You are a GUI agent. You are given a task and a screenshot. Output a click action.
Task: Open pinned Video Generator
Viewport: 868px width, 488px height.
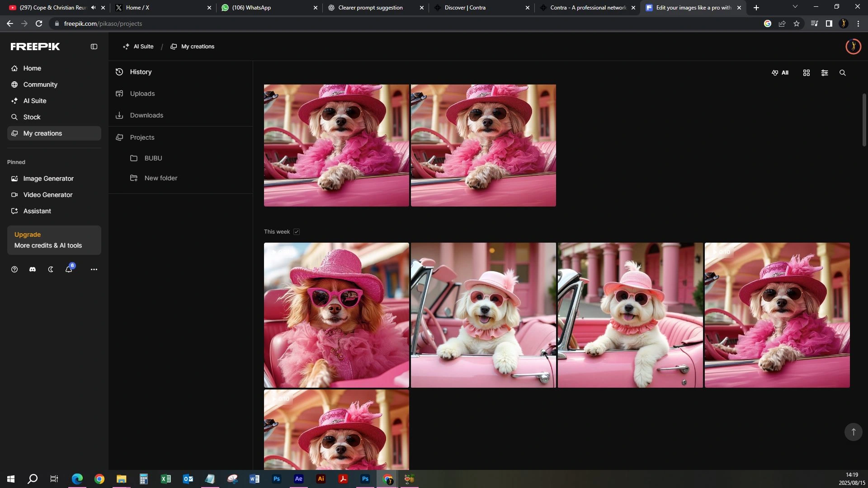(x=54, y=195)
